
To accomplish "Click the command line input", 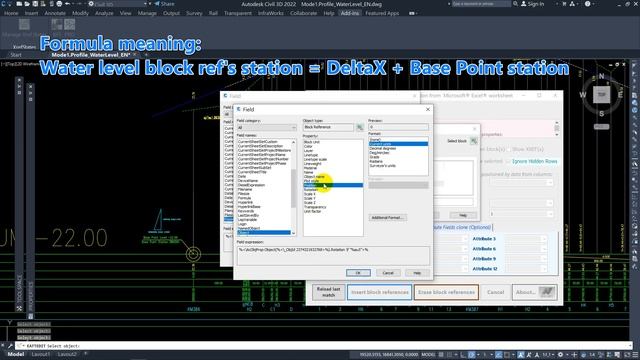I will (322, 346).
